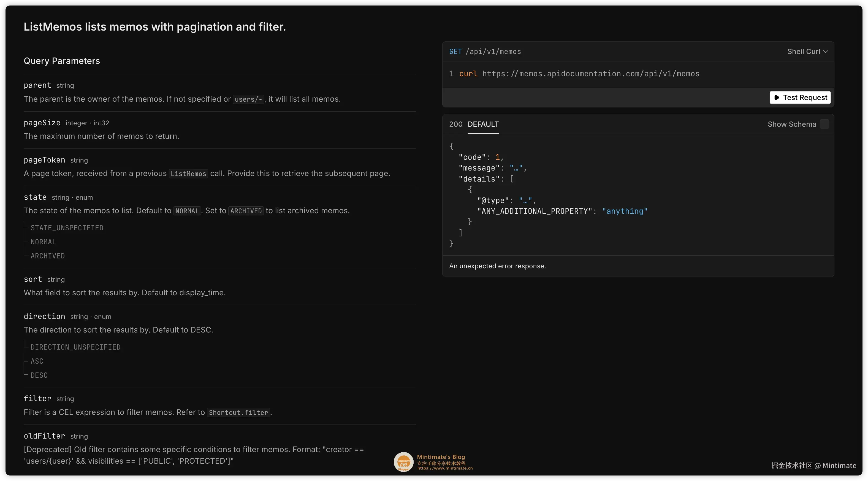Click the Shortcut.filter inline code reference
Image resolution: width=868 pixels, height=481 pixels.
(x=238, y=413)
